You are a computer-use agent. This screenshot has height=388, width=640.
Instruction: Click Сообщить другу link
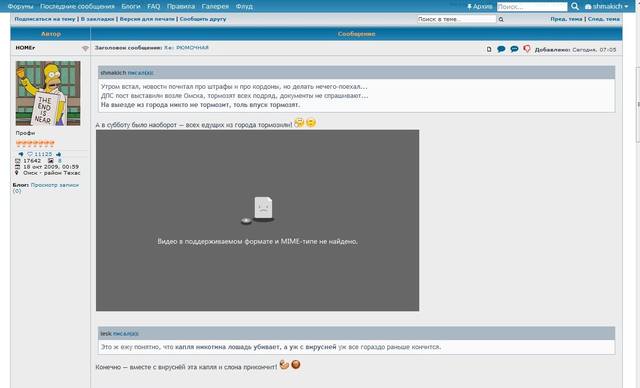click(x=203, y=19)
